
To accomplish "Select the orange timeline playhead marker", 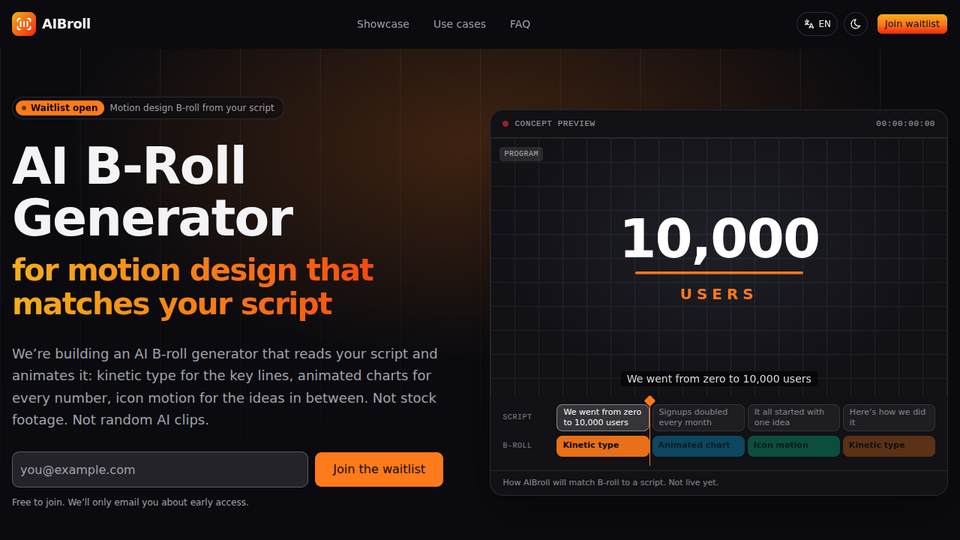I will (x=650, y=400).
